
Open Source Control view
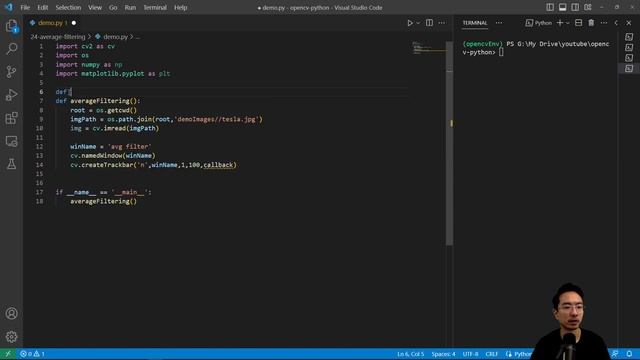point(11,72)
